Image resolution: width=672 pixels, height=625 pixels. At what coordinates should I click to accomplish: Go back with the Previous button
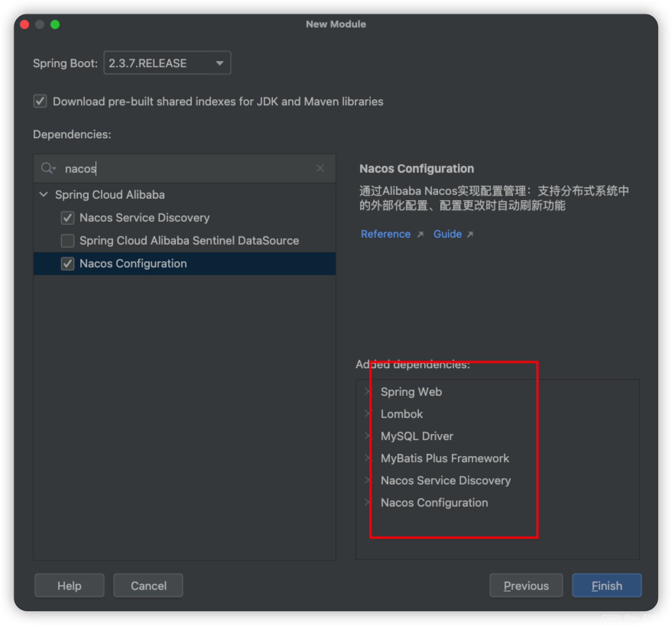[x=526, y=585]
